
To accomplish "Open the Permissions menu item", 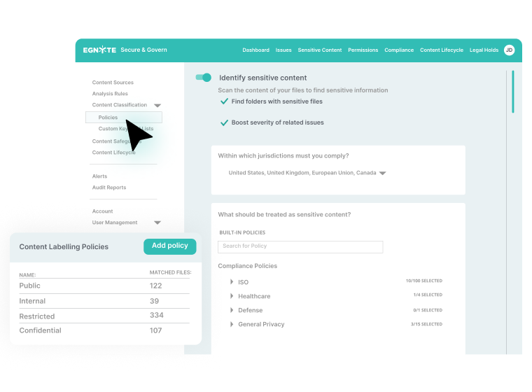I will (363, 50).
